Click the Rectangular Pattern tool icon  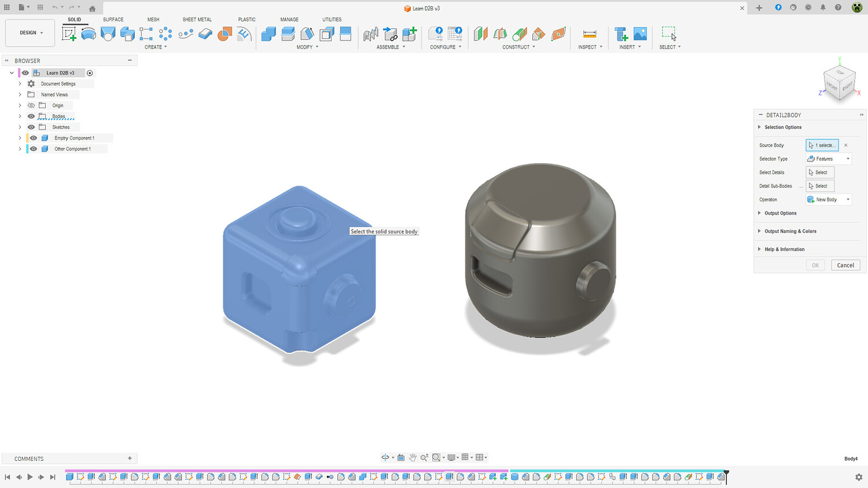[x=146, y=34]
